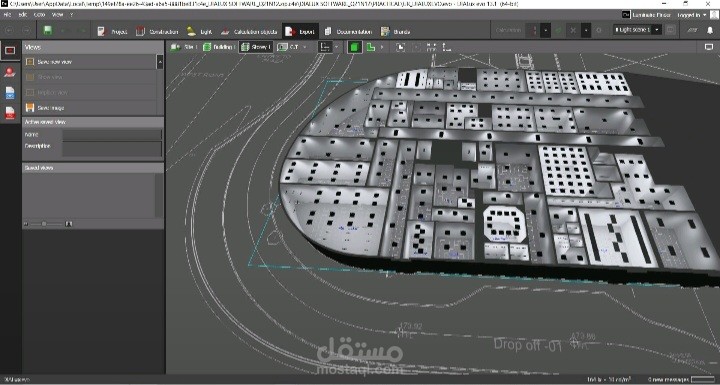Screen dimensions: 720x385
Task: Select the red PDF export icon in the sidebar
Action: pyautogui.click(x=10, y=113)
